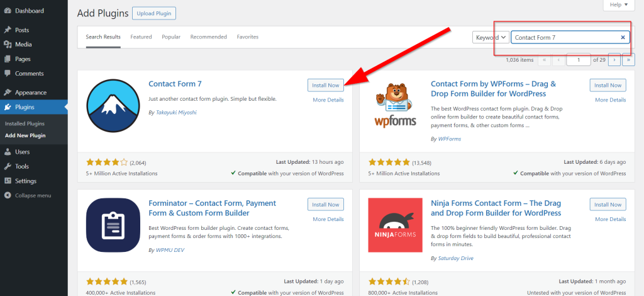
Task: Click the Appearance paintbrush icon
Action: click(8, 92)
